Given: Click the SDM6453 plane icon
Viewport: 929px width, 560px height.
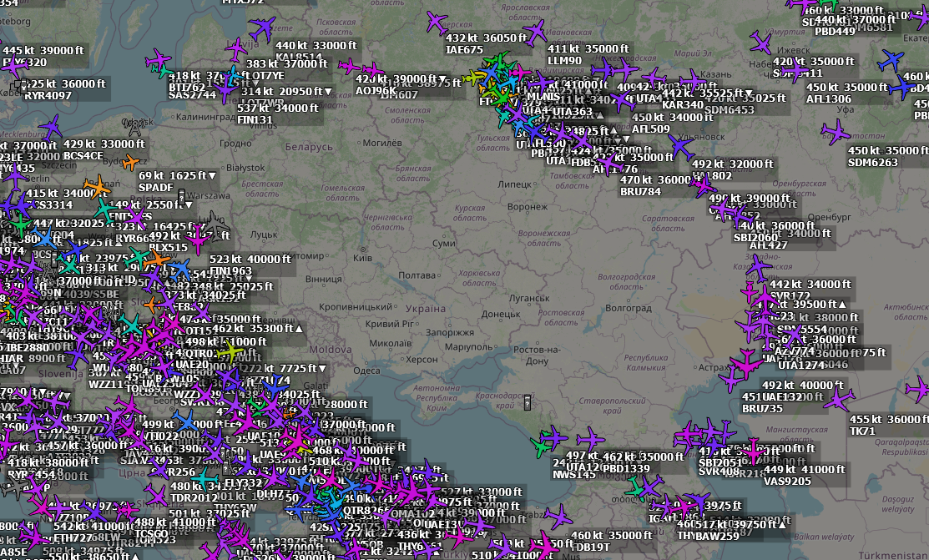Looking at the screenshot, I should (693, 81).
